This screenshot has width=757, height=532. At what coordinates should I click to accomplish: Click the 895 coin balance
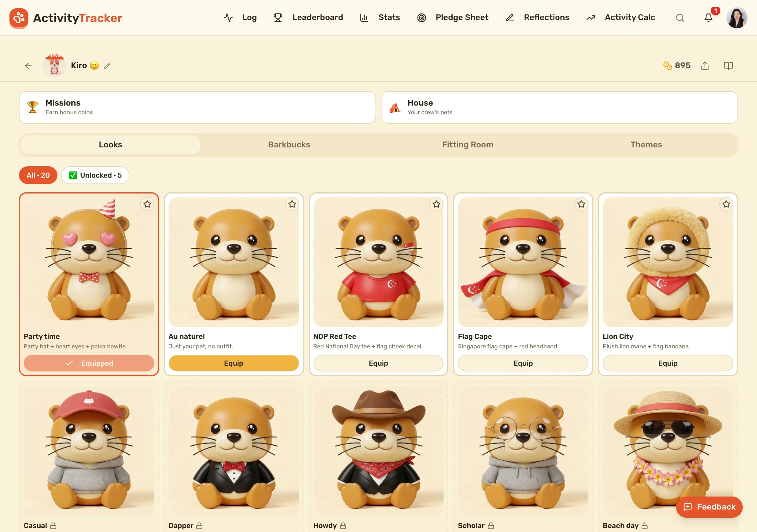click(677, 65)
